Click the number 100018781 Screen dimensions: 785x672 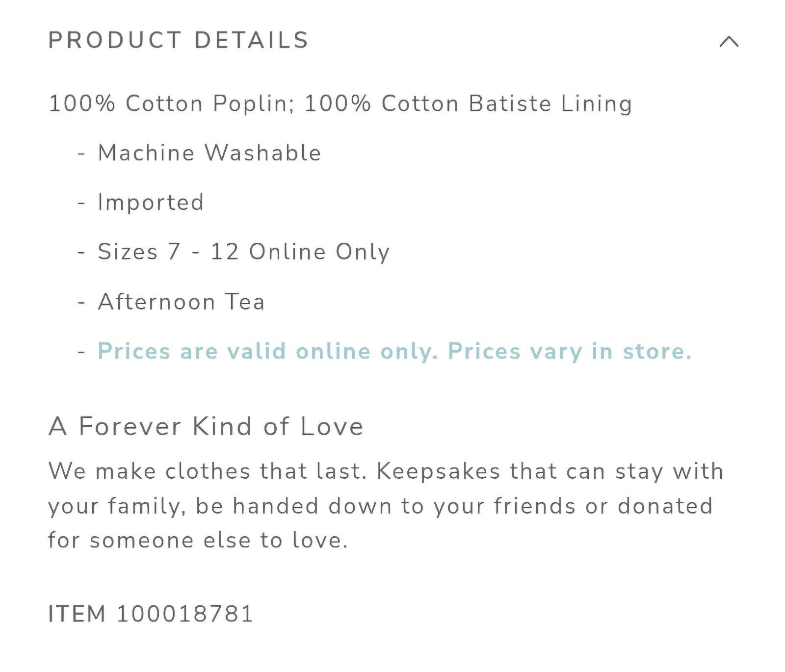(185, 614)
